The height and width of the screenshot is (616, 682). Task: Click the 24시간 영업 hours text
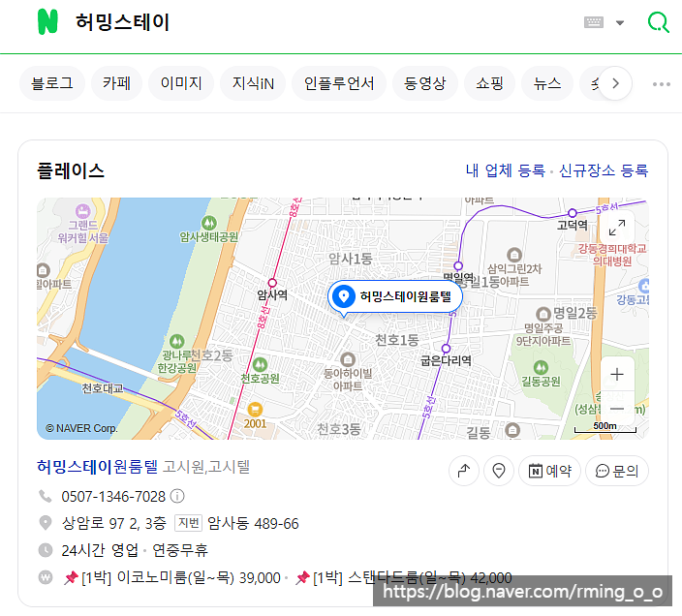click(x=100, y=550)
